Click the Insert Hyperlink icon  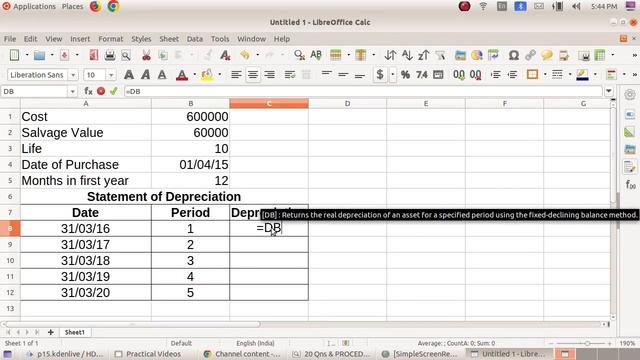click(530, 55)
